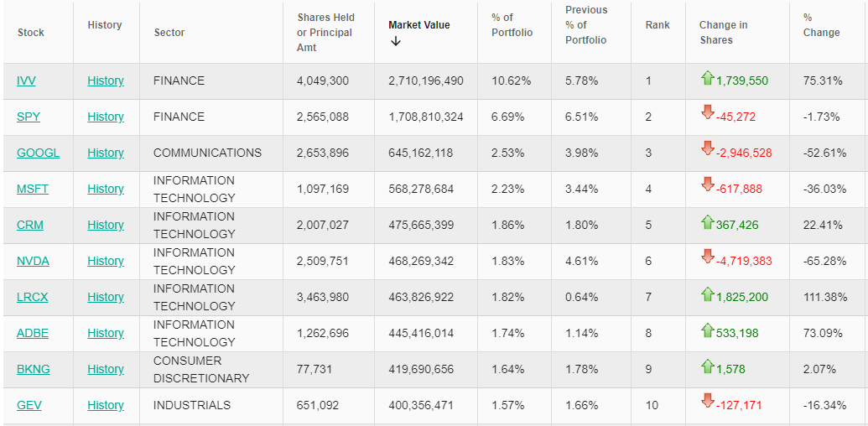This screenshot has width=868, height=426.
Task: Click the green up arrow in CRM row
Action: (x=707, y=222)
